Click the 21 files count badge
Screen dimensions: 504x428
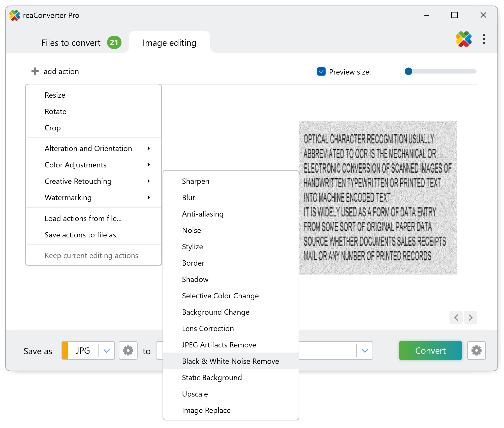pyautogui.click(x=114, y=43)
